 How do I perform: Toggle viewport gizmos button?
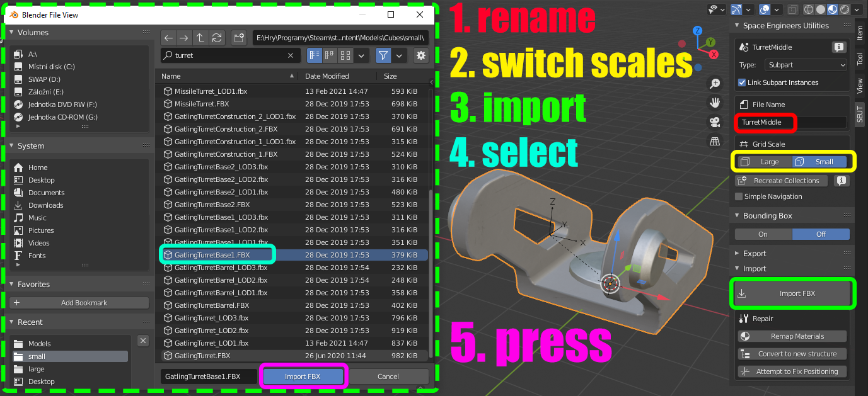point(736,9)
